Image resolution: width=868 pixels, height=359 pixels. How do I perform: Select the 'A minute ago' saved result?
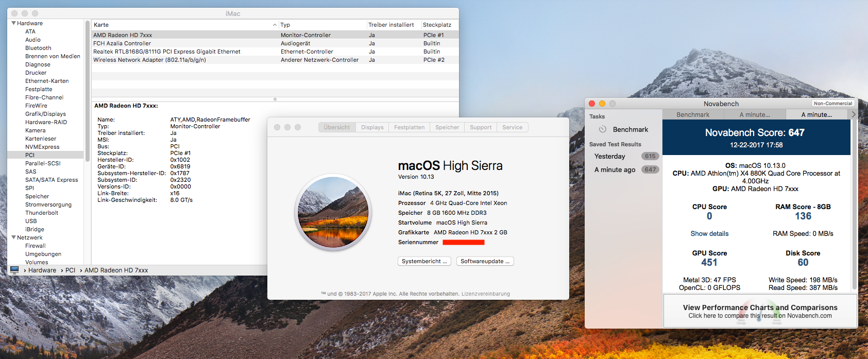point(624,169)
